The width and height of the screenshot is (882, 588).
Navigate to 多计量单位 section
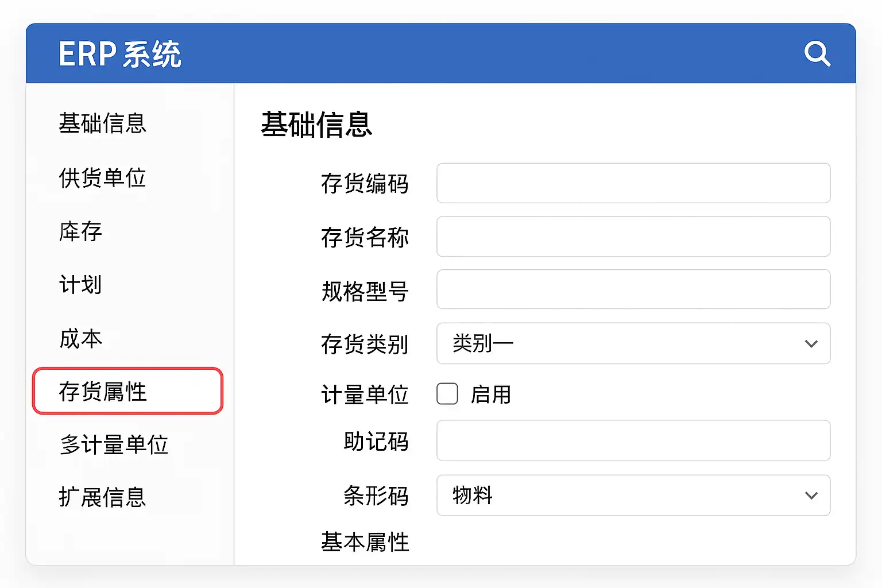point(114,444)
